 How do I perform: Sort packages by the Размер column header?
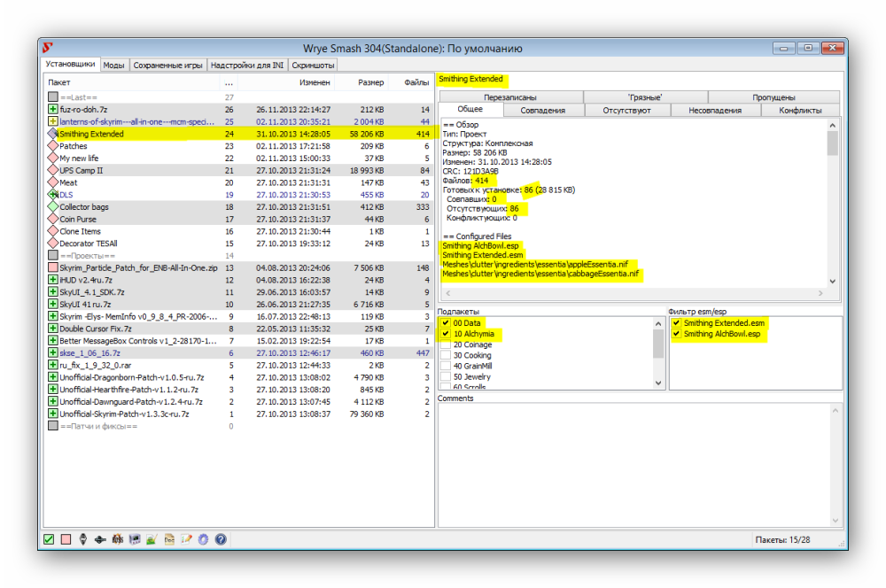pos(361,82)
